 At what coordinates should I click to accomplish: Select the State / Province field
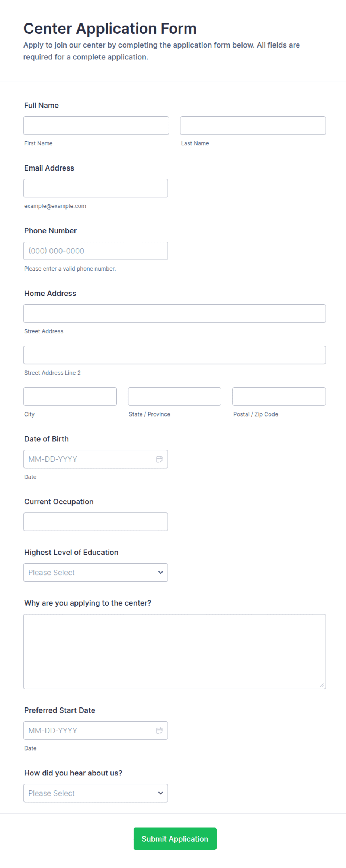[x=174, y=396]
